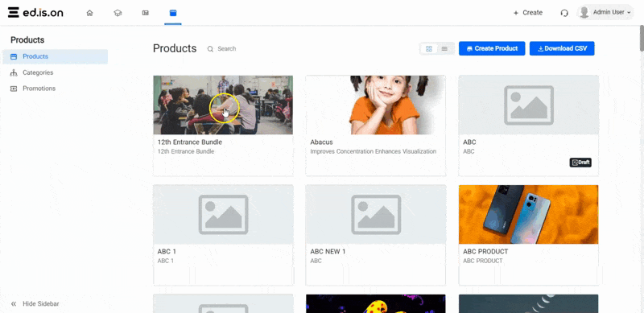
Task: Click the headset support icon
Action: pyautogui.click(x=564, y=13)
